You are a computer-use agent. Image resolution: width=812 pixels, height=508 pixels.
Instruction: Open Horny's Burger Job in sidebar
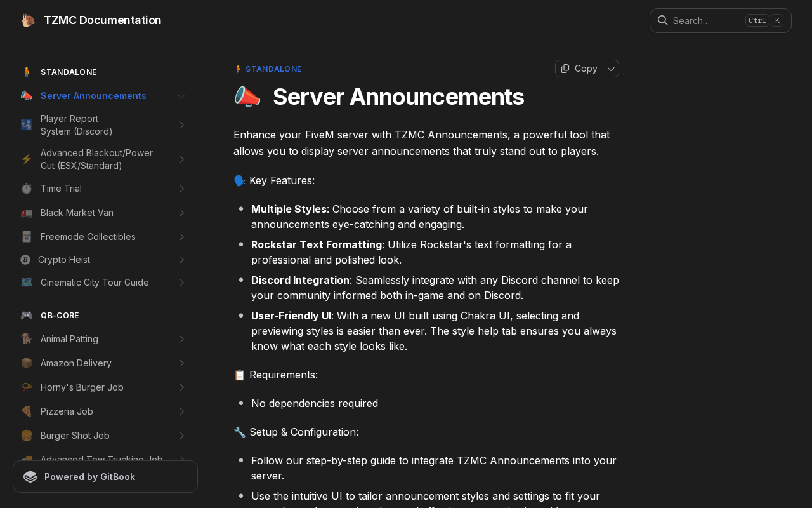(82, 387)
